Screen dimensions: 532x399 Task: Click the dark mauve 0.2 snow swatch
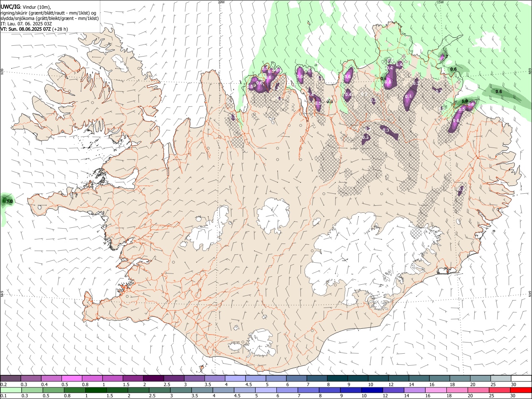[10, 378]
